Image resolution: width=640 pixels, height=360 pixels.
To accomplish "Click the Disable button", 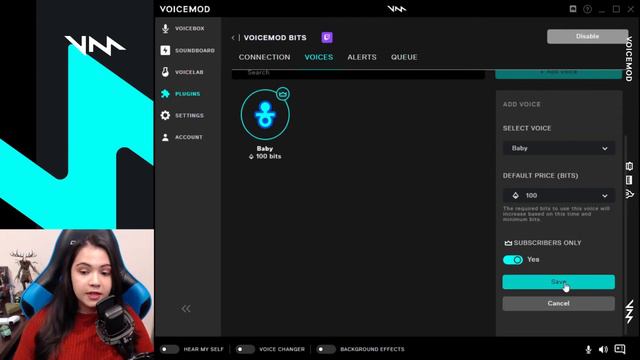I will coord(587,36).
